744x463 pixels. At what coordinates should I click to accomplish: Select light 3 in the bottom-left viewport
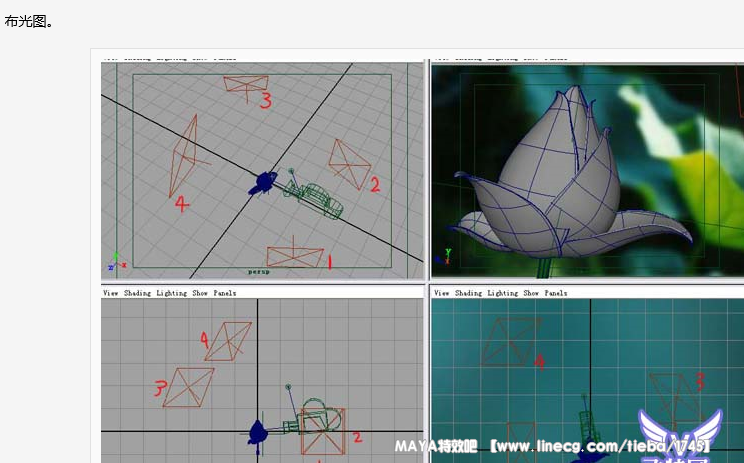pyautogui.click(x=189, y=386)
